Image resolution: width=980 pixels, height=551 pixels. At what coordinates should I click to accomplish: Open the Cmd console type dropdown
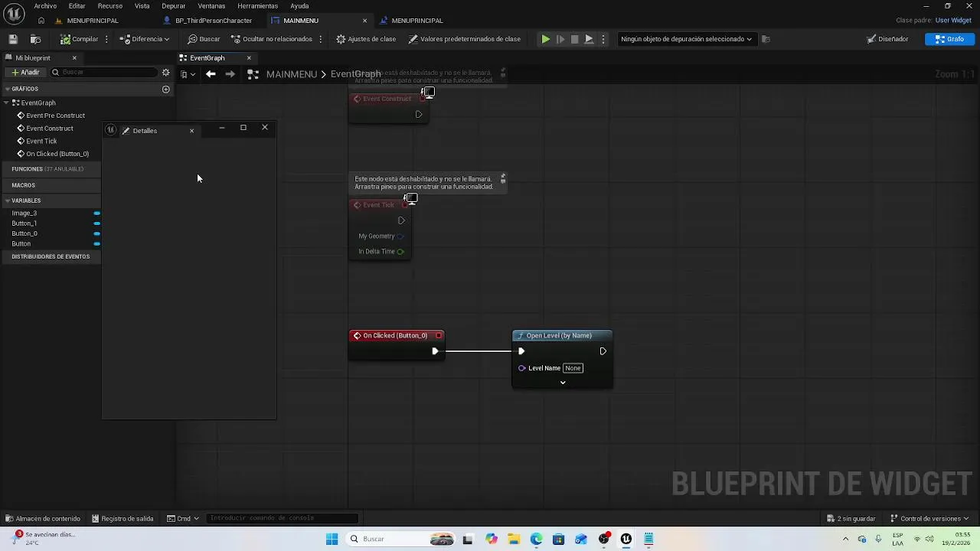(184, 518)
